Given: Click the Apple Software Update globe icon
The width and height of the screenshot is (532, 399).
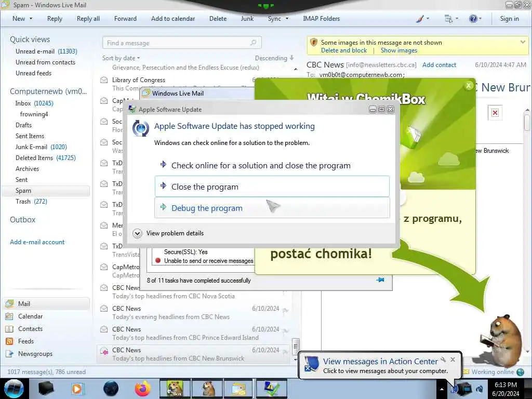Looking at the screenshot, I should click(x=140, y=128).
